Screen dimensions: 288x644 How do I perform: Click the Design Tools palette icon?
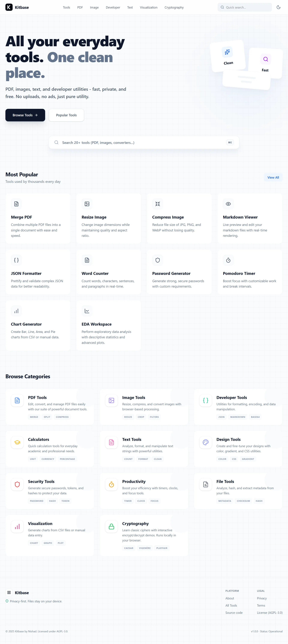coord(206,442)
